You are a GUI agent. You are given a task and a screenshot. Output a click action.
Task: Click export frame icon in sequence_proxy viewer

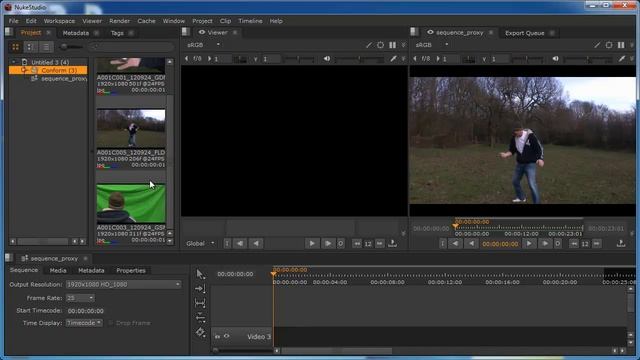(x=621, y=244)
